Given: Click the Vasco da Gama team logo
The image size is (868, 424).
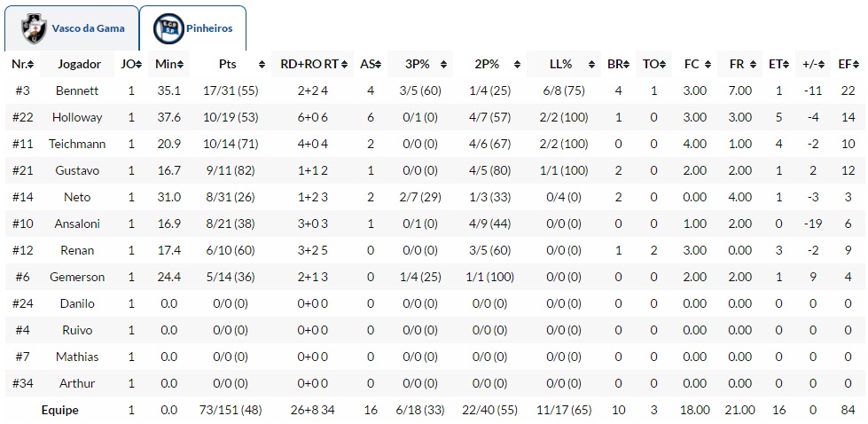Looking at the screenshot, I should click(34, 27).
